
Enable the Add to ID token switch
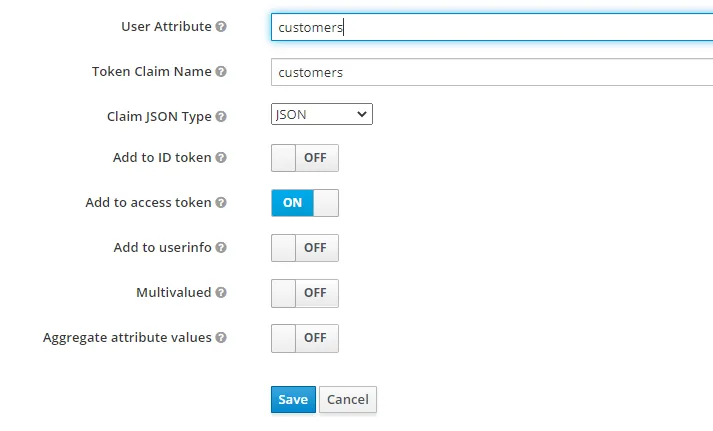tap(305, 158)
